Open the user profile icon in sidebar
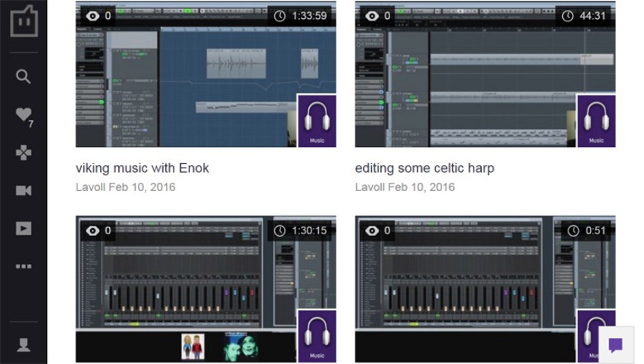Image resolution: width=644 pixels, height=364 pixels. (x=23, y=345)
